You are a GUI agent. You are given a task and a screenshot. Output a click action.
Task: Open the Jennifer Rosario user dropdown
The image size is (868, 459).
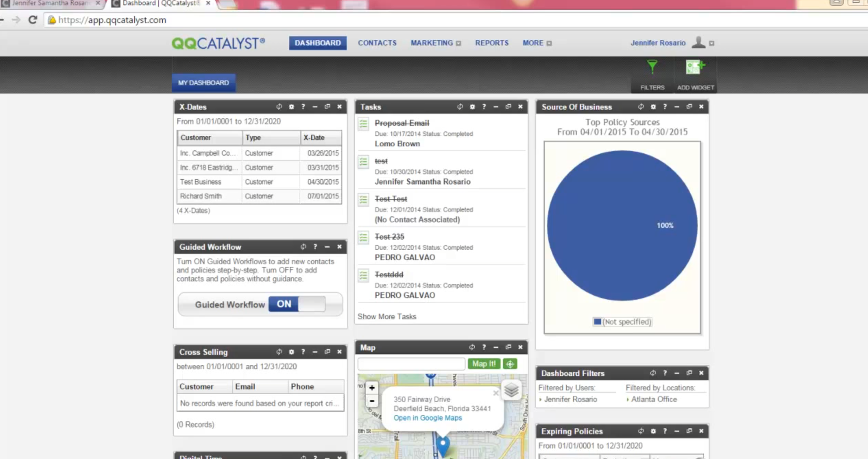(x=711, y=43)
